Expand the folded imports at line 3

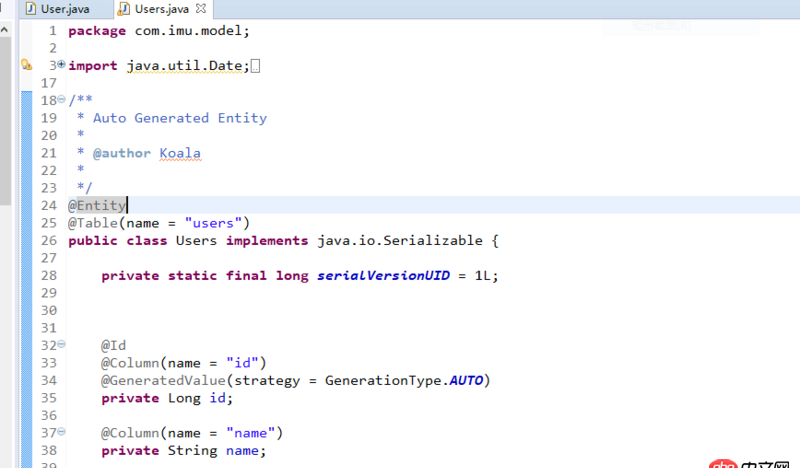click(x=61, y=64)
